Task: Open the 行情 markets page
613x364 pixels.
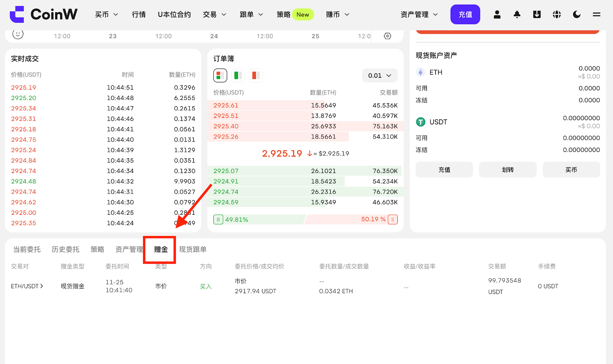Action: 139,15
